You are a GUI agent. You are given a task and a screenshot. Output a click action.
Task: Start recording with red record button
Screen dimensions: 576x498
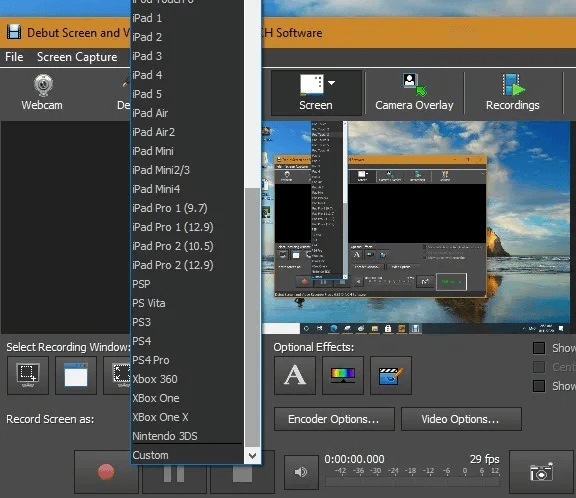click(x=106, y=472)
